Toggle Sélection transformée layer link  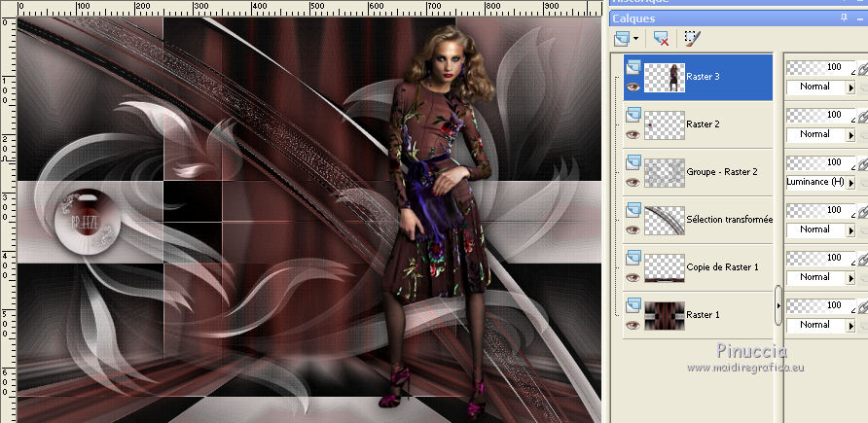(x=862, y=212)
